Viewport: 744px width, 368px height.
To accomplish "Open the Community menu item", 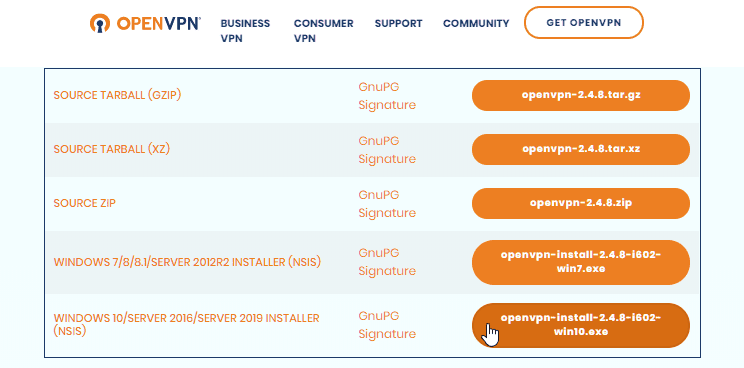I will (476, 23).
